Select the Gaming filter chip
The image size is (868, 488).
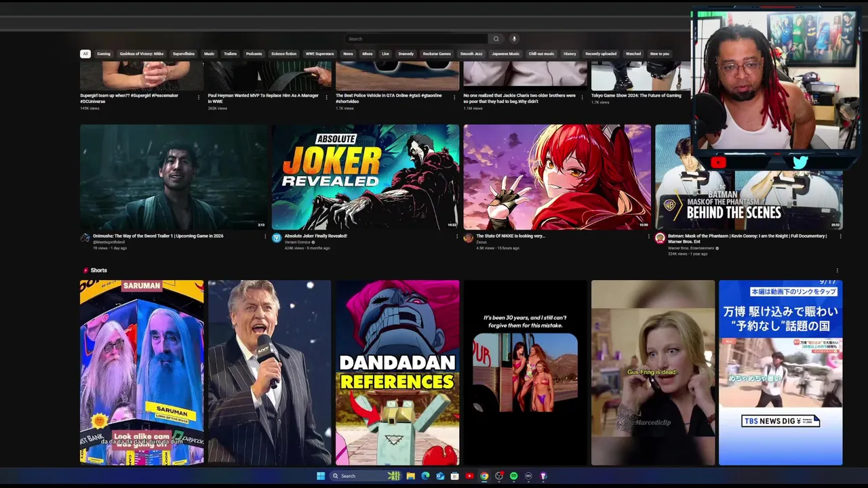click(104, 54)
